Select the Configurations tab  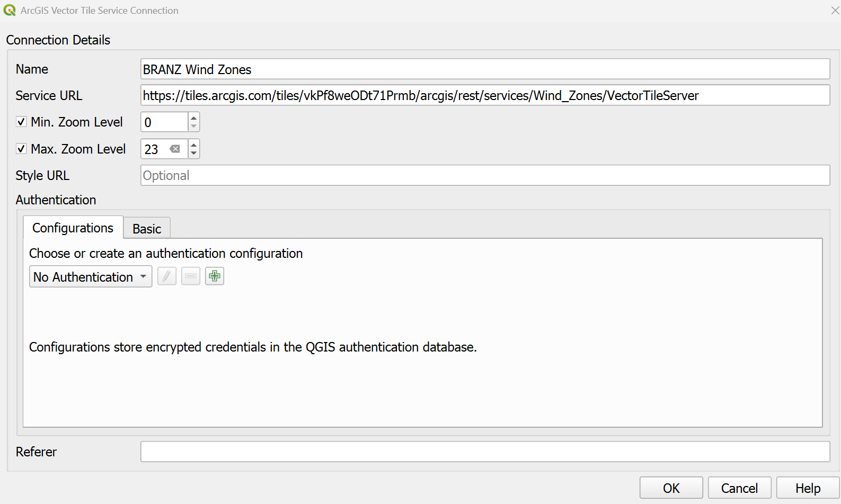pyautogui.click(x=73, y=228)
